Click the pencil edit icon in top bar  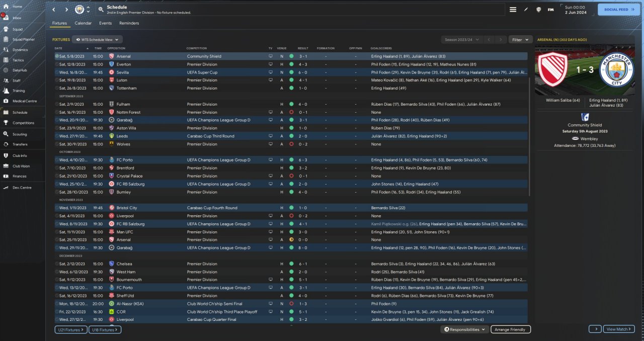[x=526, y=10]
